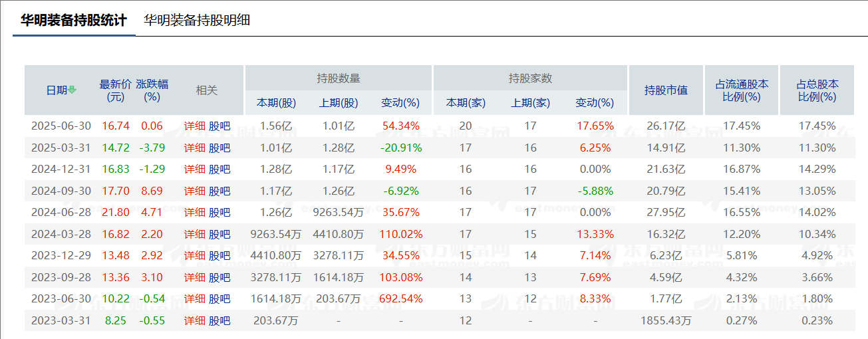The height and width of the screenshot is (339, 868).
Task: Open 详细 for the 2023-03-31 row
Action: (195, 320)
